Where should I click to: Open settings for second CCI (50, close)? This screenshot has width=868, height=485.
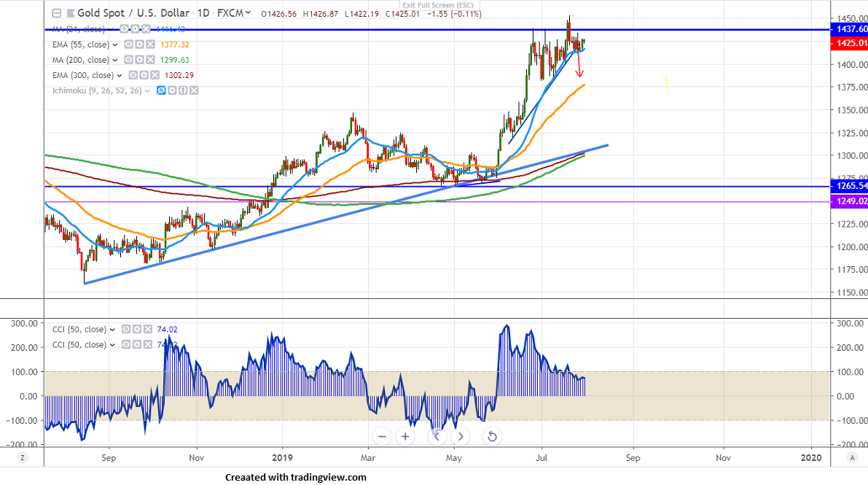point(137,345)
